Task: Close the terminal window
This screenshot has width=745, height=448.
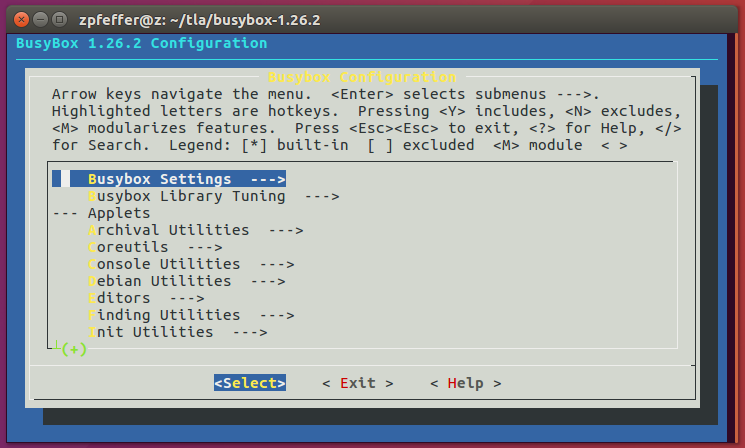Action: [x=21, y=19]
